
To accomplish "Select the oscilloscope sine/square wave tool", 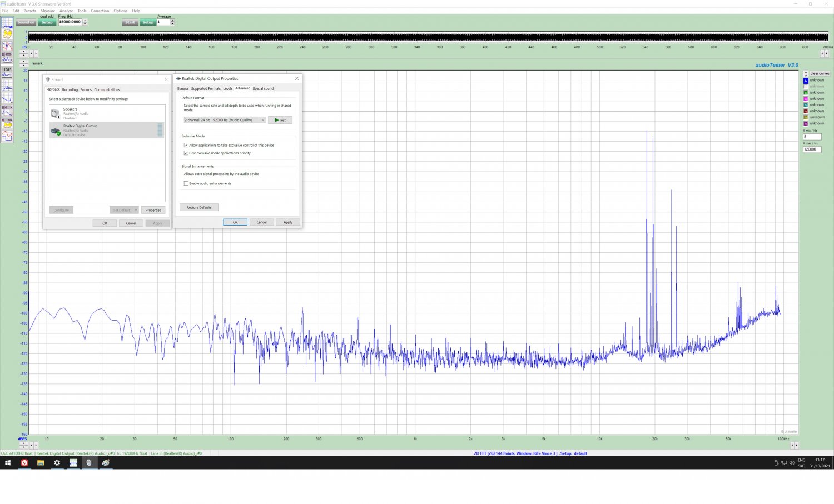I will pos(7,136).
